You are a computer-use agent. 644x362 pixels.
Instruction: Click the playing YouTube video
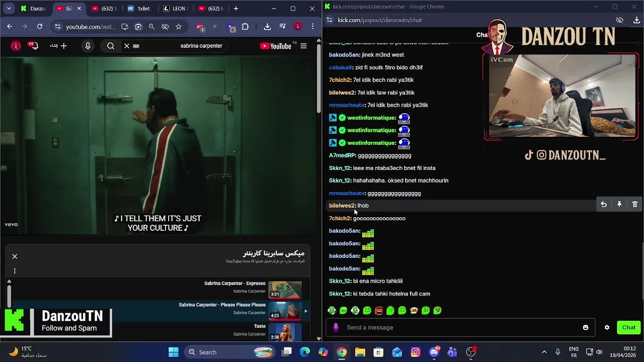click(x=157, y=146)
